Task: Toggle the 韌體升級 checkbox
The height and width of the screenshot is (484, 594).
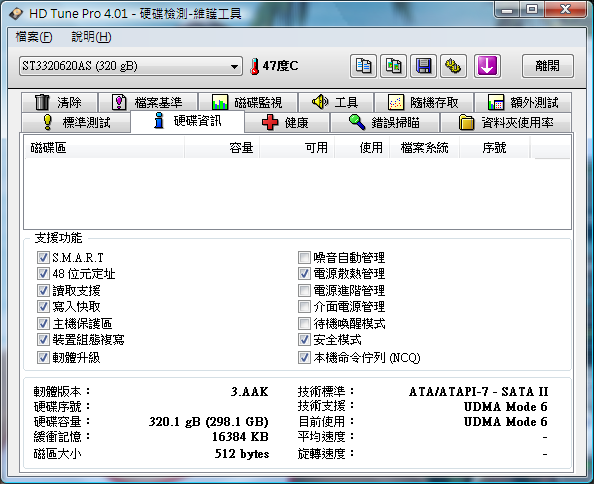Action: [x=43, y=357]
